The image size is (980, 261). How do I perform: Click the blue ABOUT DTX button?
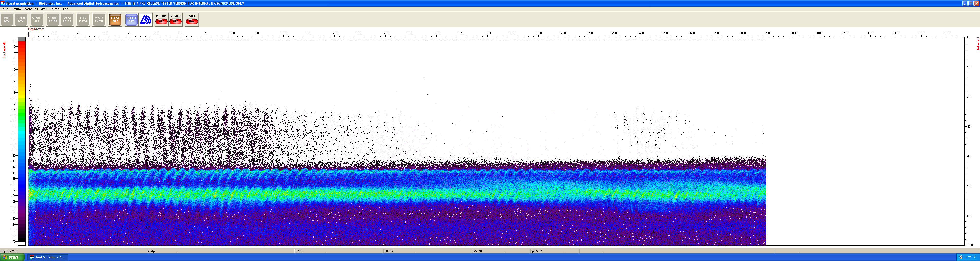click(131, 20)
